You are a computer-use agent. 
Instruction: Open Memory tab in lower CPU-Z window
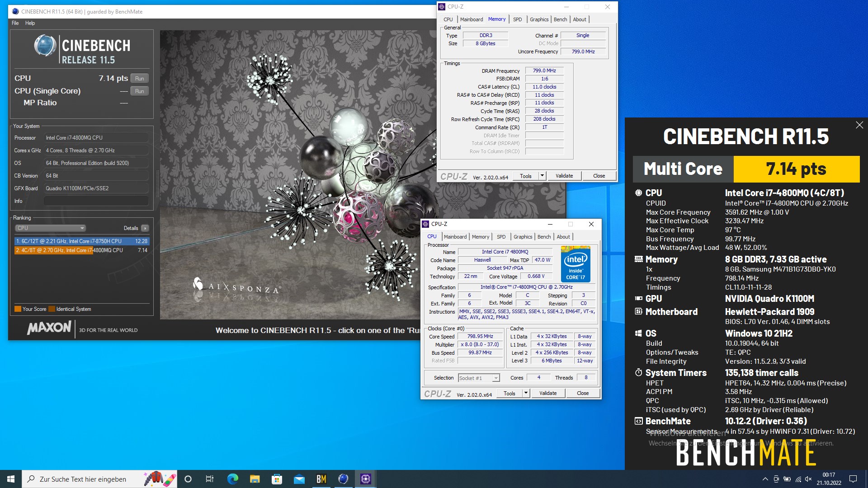point(481,237)
